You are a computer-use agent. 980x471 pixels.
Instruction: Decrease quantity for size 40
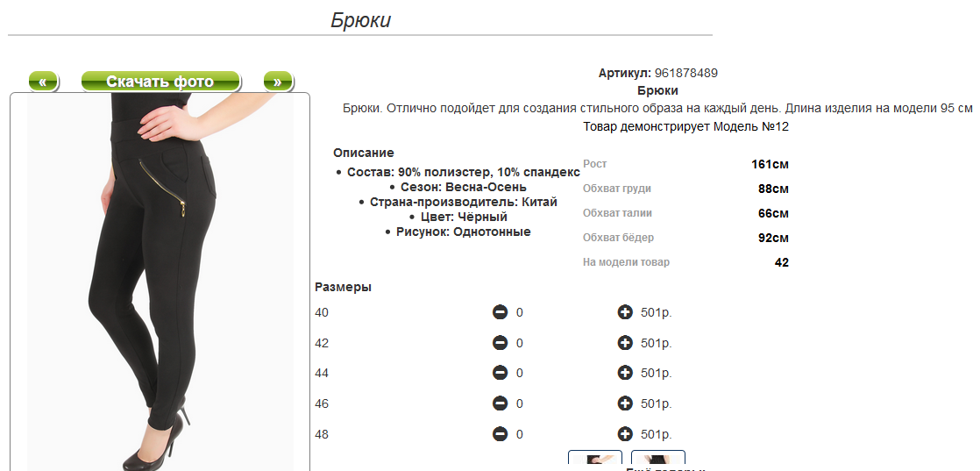[x=500, y=312]
